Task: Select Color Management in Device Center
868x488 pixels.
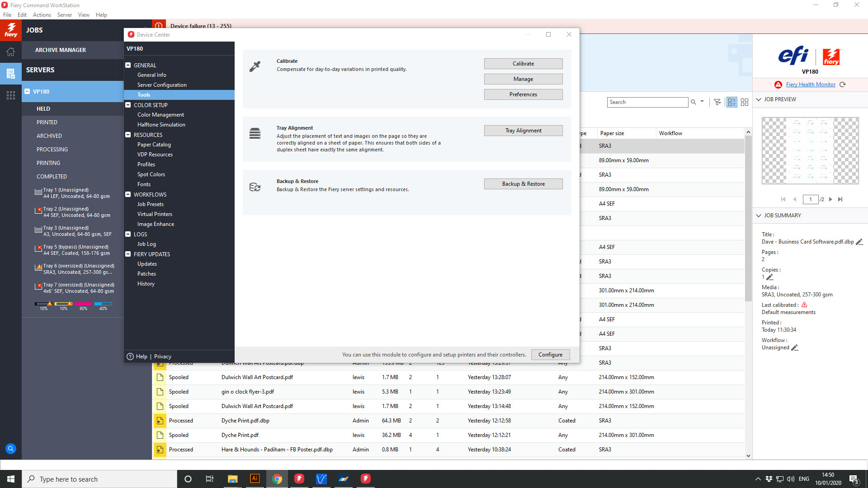Action: [160, 115]
